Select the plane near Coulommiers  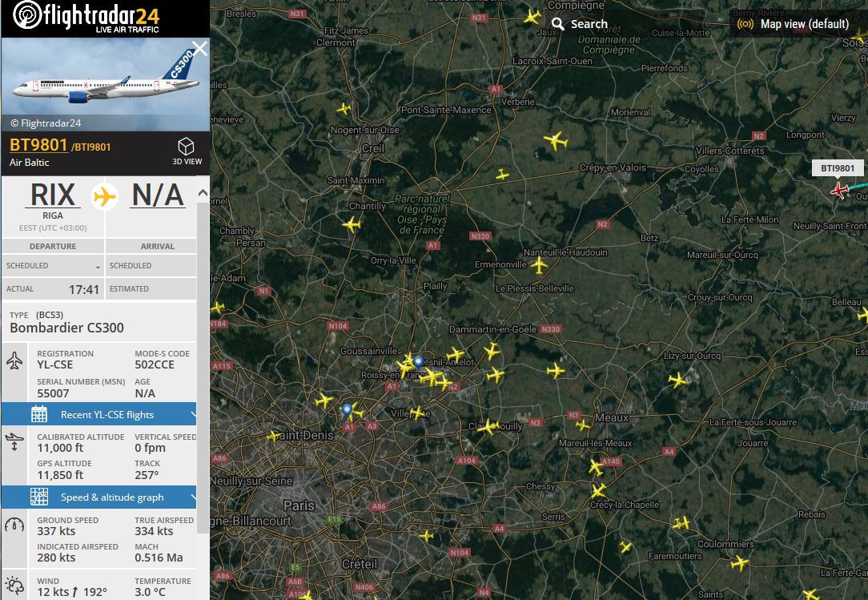pos(739,563)
